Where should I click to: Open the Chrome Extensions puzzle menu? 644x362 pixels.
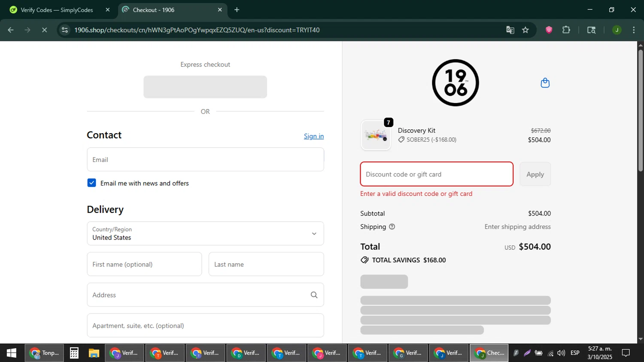click(x=566, y=30)
